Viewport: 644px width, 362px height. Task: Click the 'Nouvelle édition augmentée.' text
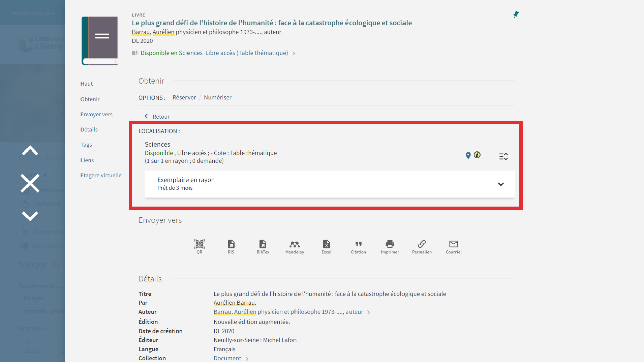[252, 322]
